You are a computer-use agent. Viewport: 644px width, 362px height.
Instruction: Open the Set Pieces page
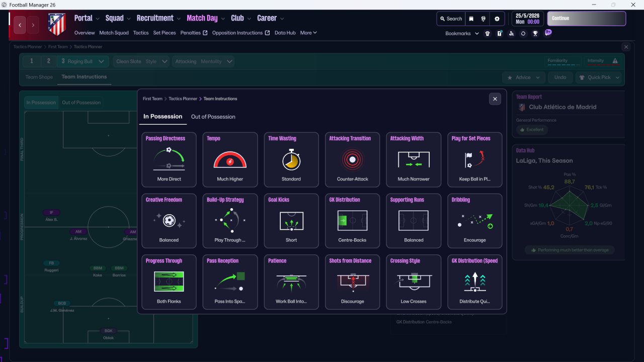coord(165,33)
